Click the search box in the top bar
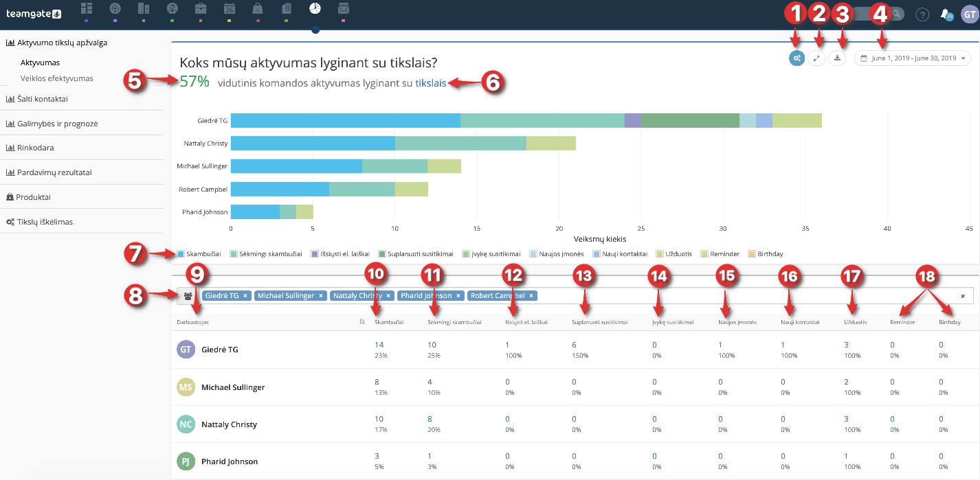Screen dimensions: 980x480 pos(878,14)
